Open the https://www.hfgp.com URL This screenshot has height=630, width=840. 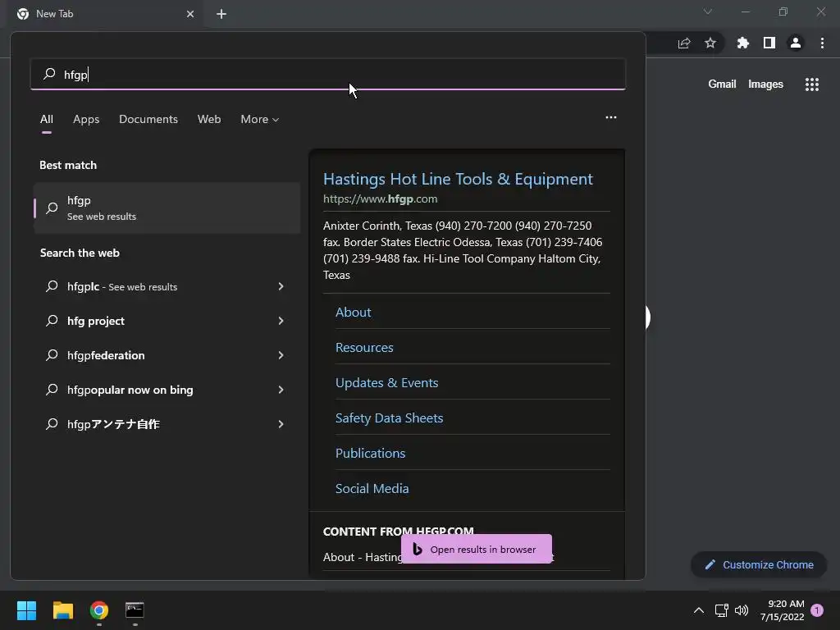point(381,199)
